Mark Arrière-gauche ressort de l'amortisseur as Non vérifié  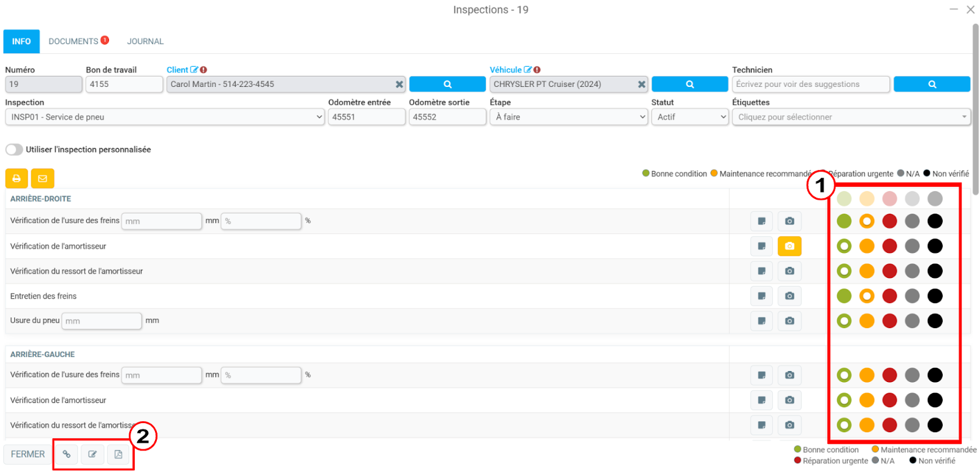pos(935,425)
